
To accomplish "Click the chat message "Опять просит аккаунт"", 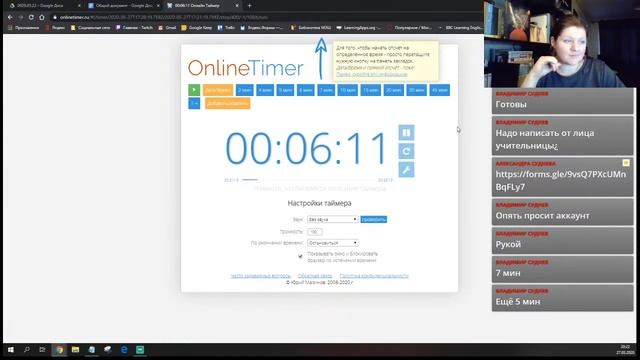I will point(542,216).
